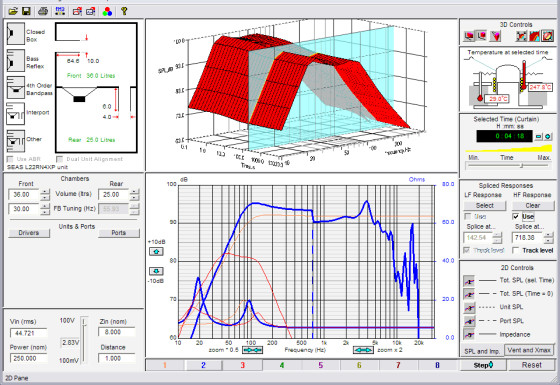Select memory slot 1 tab
Viewport: 560px width, 385px height.
[165, 365]
